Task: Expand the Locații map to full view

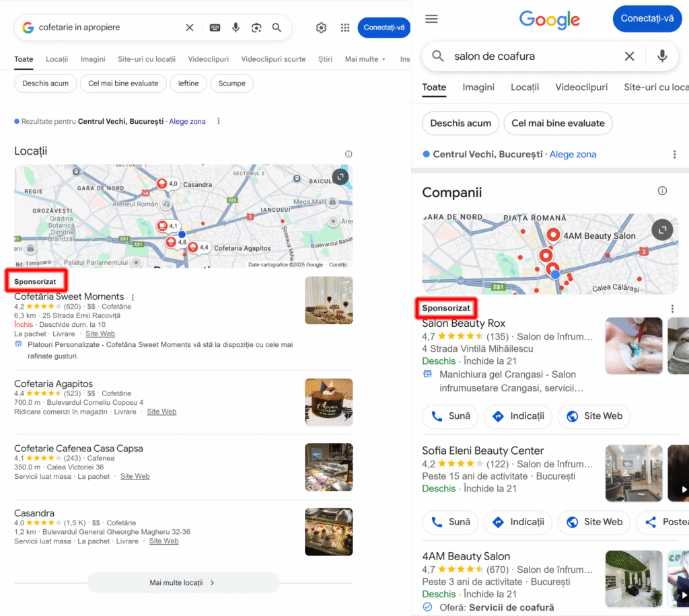Action: [340, 177]
